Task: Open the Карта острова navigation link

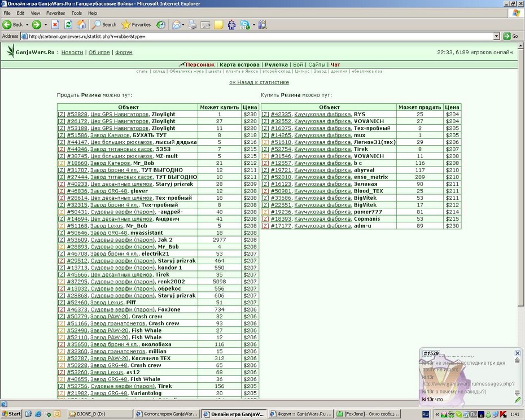Action: coord(239,65)
